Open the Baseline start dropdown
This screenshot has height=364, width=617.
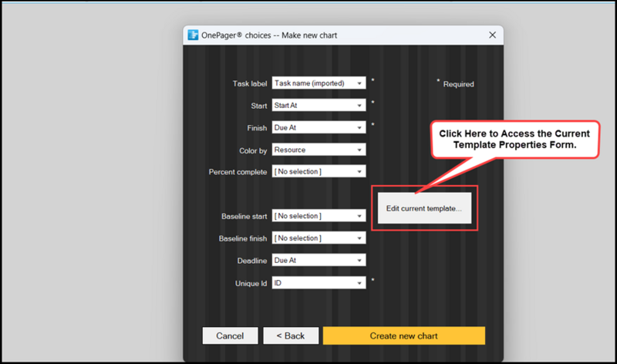(x=319, y=216)
